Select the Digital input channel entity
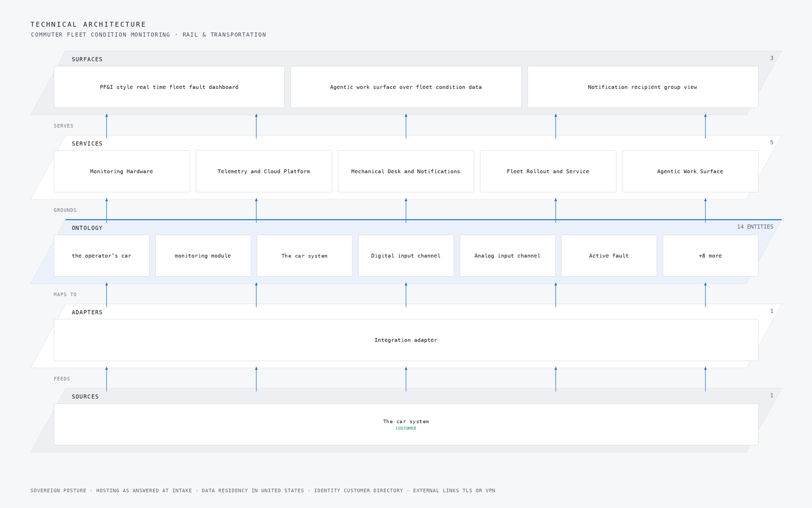812x508 pixels. coord(406,256)
